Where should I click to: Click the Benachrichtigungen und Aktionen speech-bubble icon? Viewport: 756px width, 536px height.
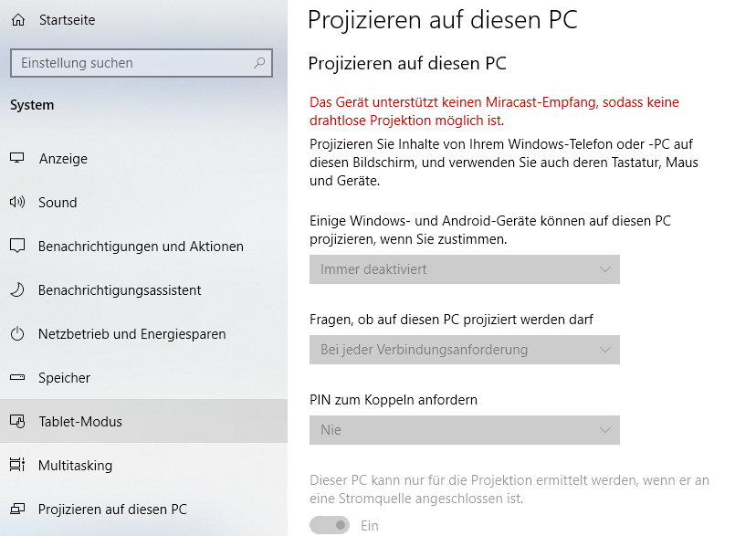(x=16, y=246)
